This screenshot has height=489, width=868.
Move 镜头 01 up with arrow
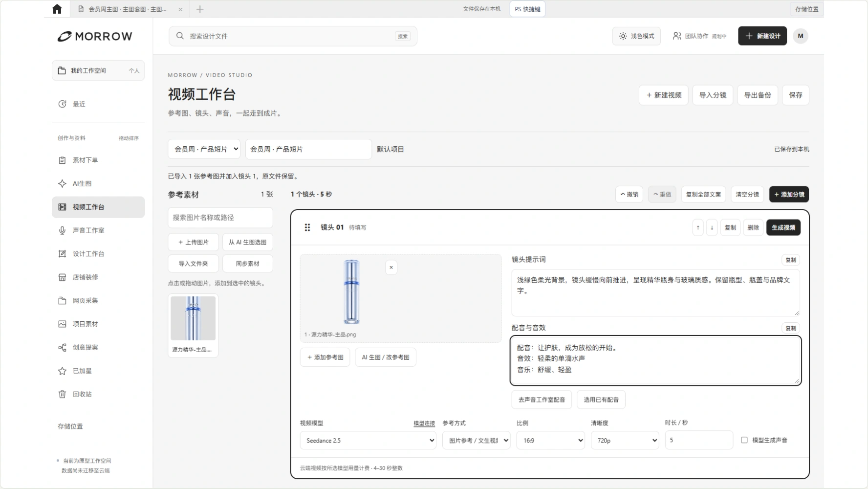click(x=698, y=227)
